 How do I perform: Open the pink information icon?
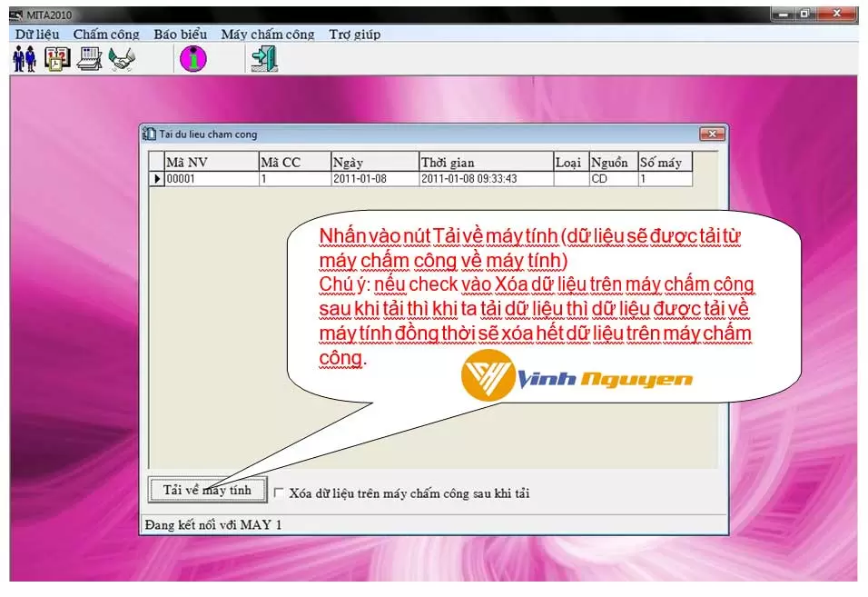(x=193, y=58)
